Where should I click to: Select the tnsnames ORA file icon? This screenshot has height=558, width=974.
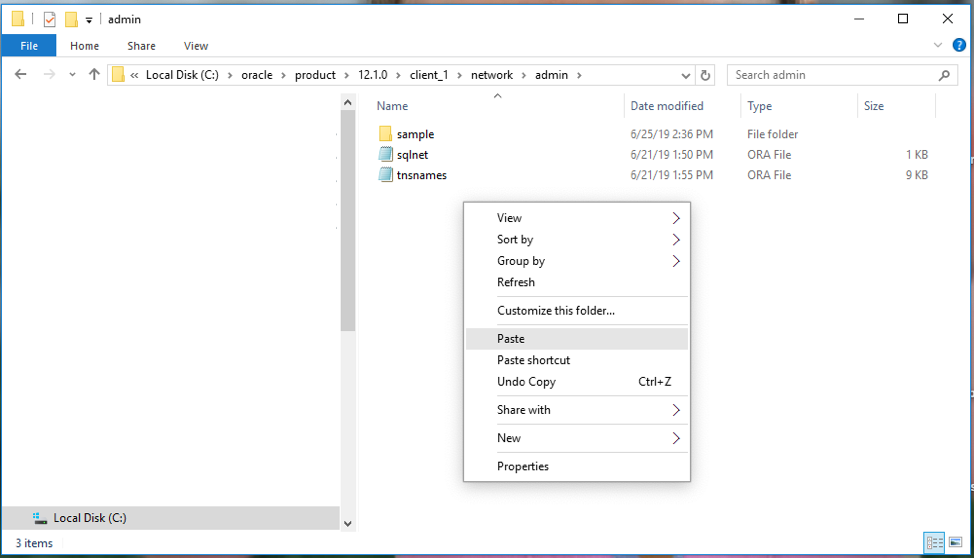pyautogui.click(x=386, y=175)
